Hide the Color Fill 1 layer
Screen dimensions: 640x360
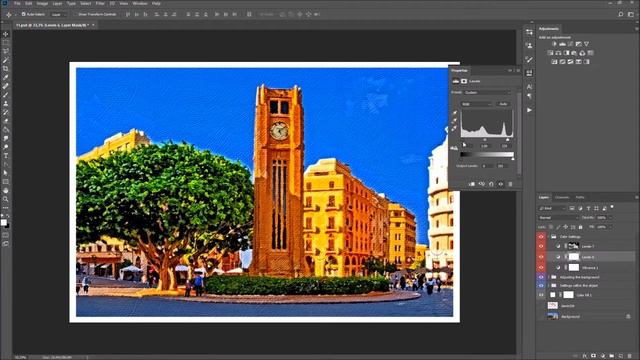pos(541,295)
